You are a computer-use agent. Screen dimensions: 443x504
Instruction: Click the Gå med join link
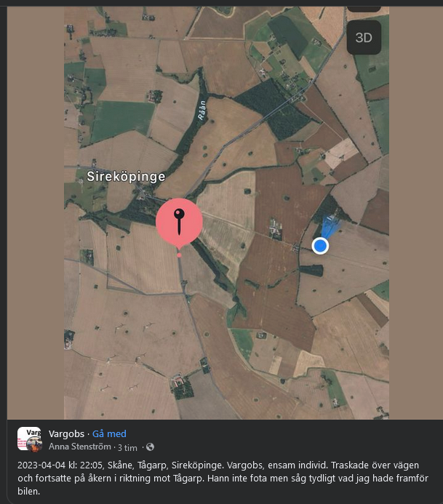(x=109, y=433)
